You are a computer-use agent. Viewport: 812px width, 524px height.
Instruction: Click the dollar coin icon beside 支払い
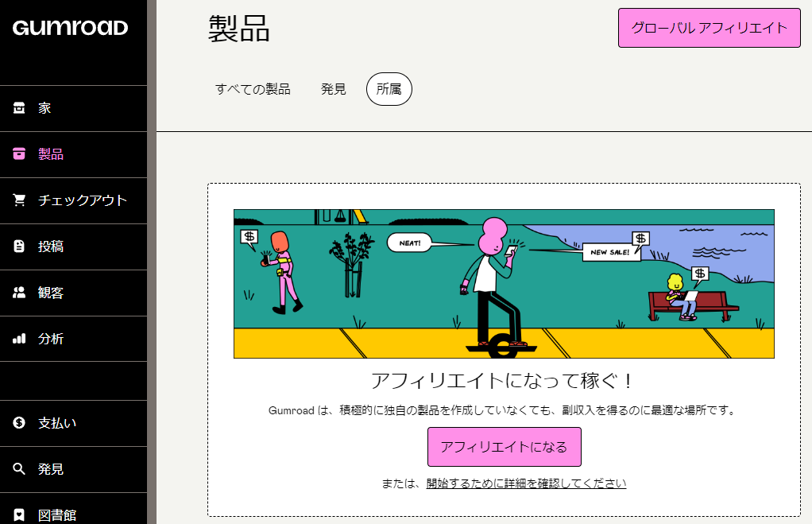coord(20,423)
